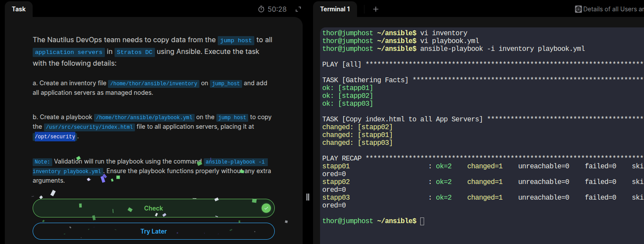Select the Task tab
Image resolution: width=644 pixels, height=244 pixels.
click(19, 9)
